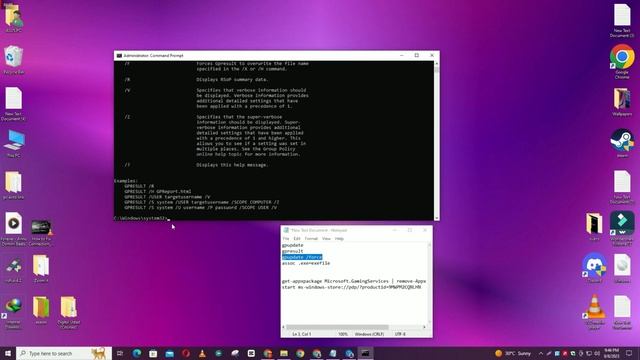
Task: Open the Google Chrome desktop shortcut
Action: point(622,61)
